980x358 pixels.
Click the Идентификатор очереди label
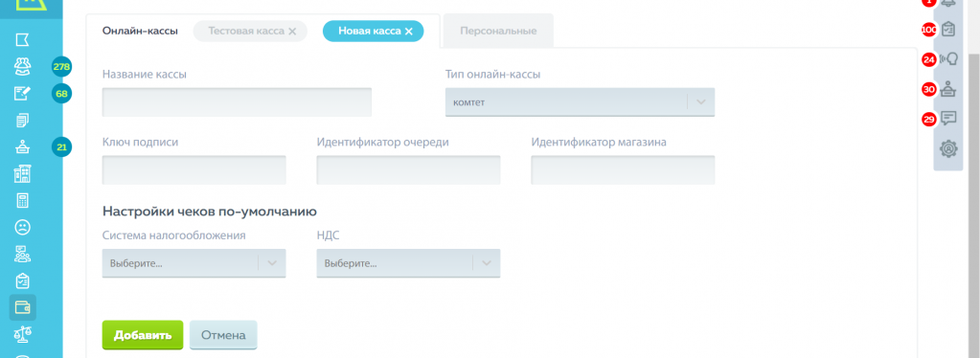(382, 143)
